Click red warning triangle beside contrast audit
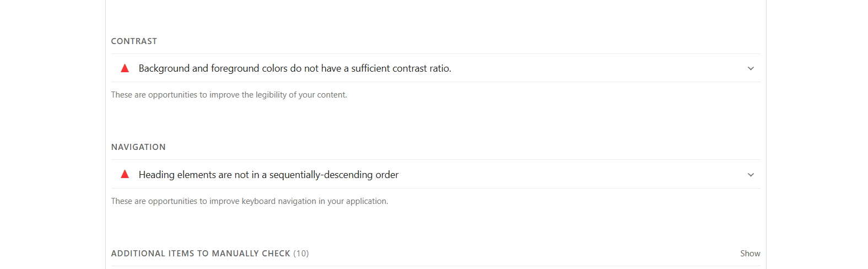 [125, 68]
